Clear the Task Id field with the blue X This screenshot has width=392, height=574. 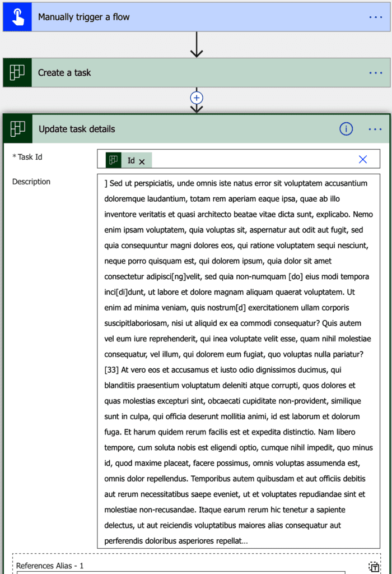[x=363, y=160]
